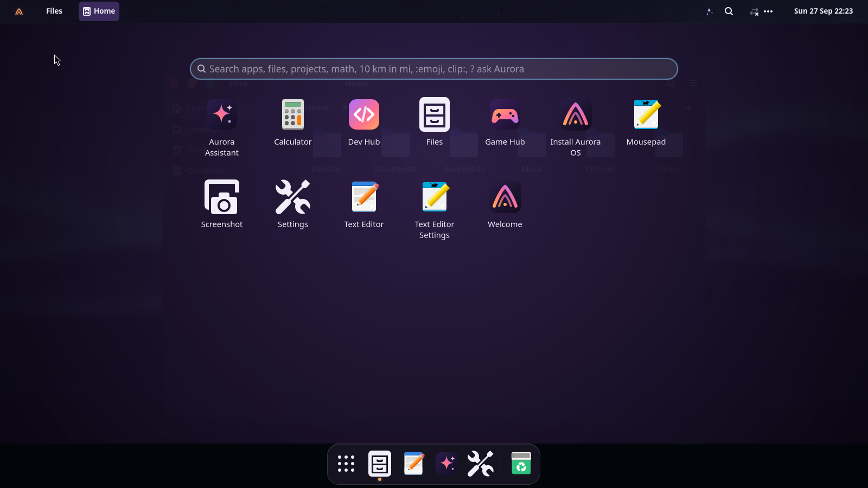Open Text Editor from the dock
Screen dimensions: 868x488
click(413, 464)
